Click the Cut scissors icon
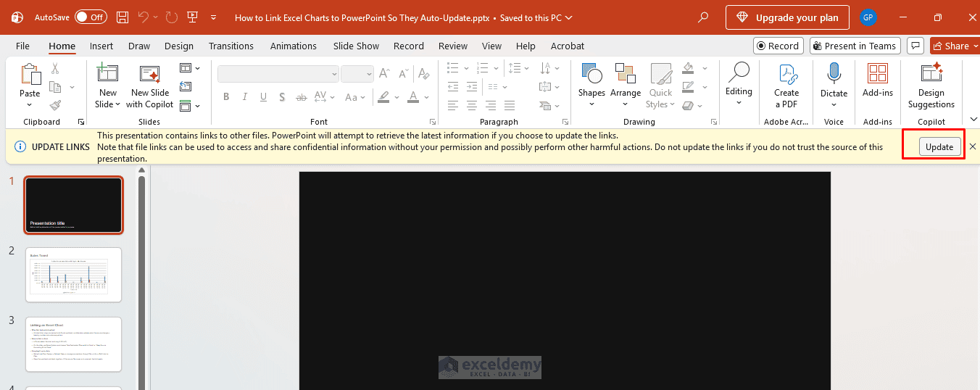This screenshot has height=390, width=980. pos(55,69)
